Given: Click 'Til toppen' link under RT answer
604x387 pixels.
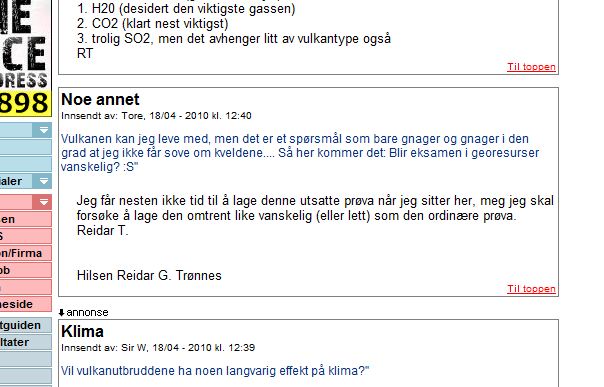Looking at the screenshot, I should click(531, 67).
